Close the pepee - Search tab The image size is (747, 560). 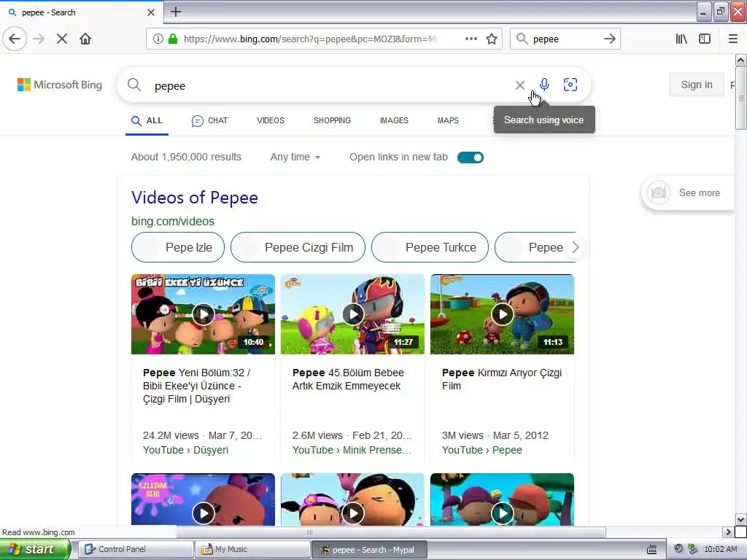pyautogui.click(x=150, y=12)
